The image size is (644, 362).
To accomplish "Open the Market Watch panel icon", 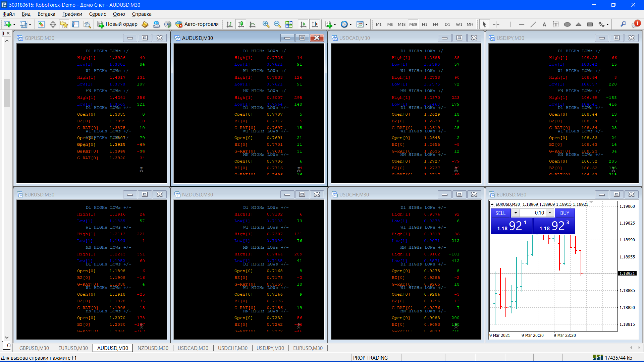I will [x=41, y=24].
